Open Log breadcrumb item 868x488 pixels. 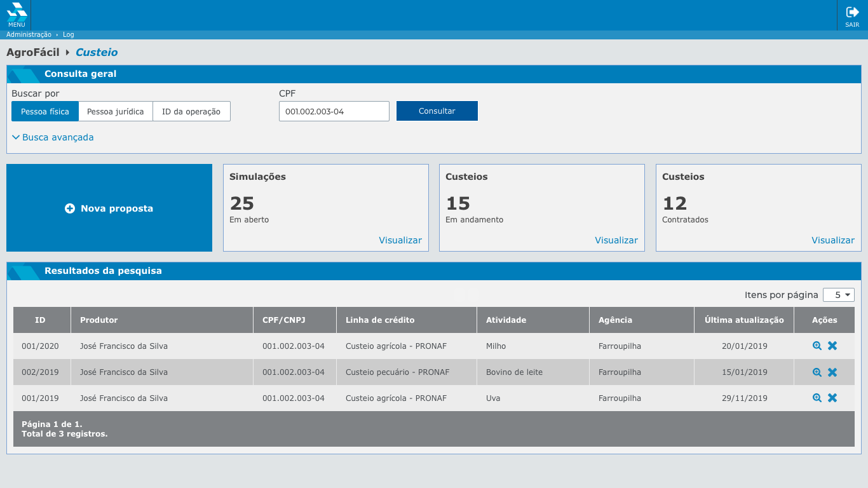pos(69,35)
